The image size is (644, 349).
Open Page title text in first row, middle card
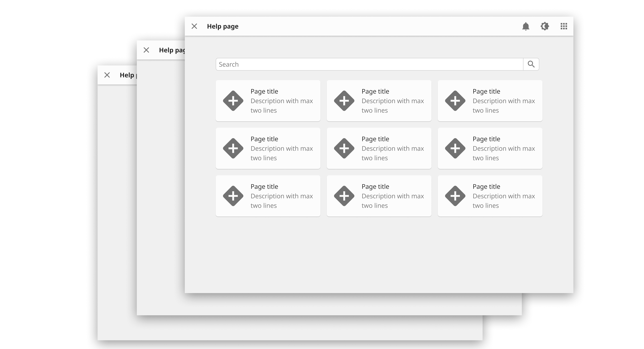(375, 91)
